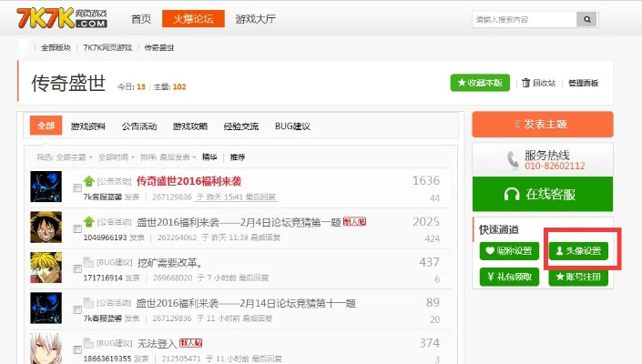Open the 管理面板 link
Viewport: 642px width, 364px height.
tap(584, 83)
